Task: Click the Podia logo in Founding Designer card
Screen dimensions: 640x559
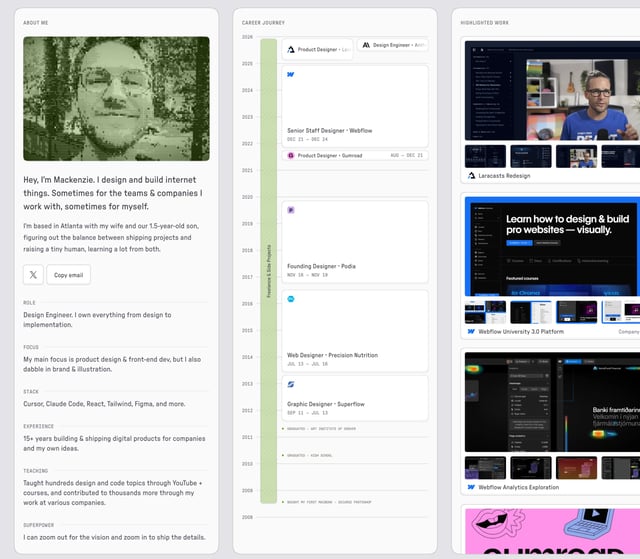Action: pos(291,211)
